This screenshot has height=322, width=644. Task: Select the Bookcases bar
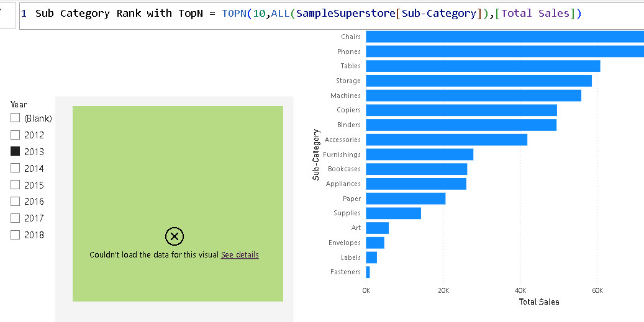point(416,169)
